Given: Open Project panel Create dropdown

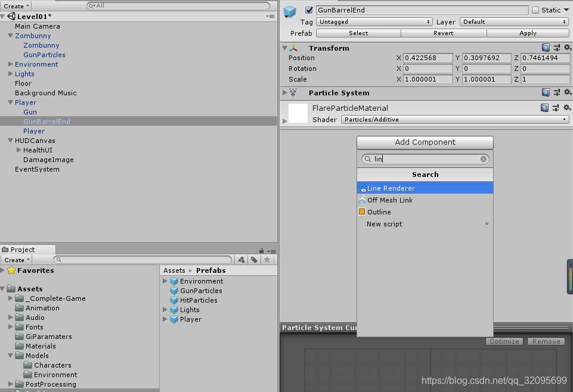Looking at the screenshot, I should coord(17,260).
